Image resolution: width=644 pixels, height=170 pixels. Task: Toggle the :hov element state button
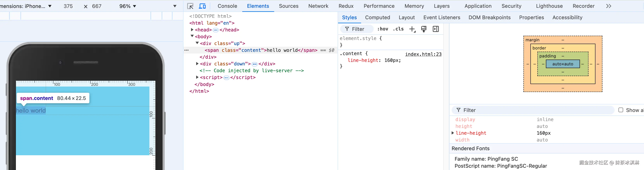click(383, 29)
